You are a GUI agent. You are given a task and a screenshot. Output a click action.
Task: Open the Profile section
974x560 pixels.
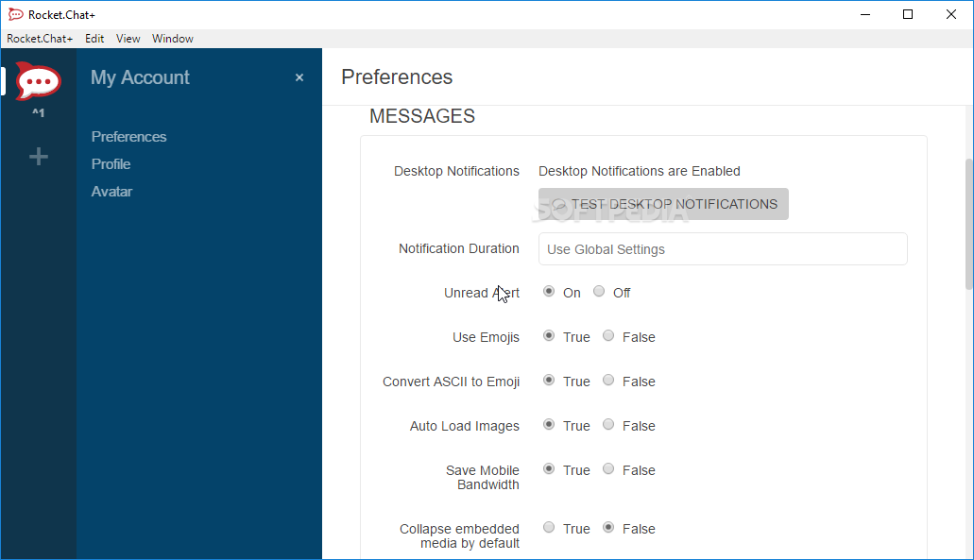(x=111, y=164)
